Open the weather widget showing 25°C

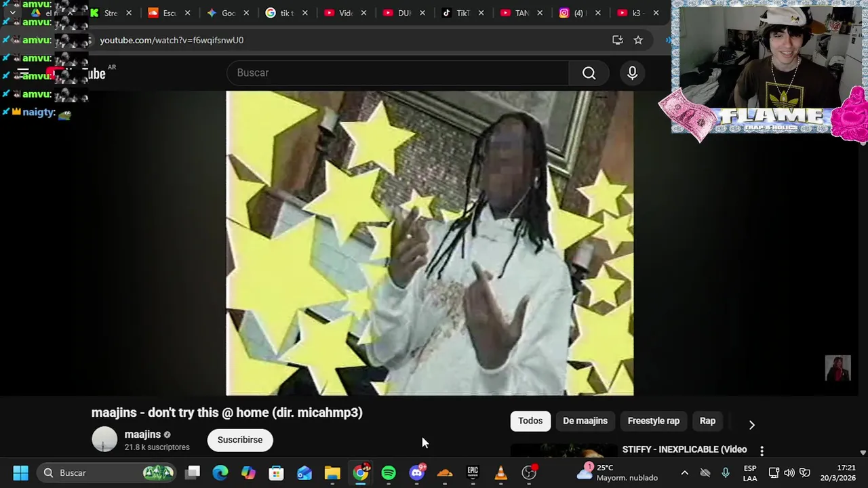pos(617,472)
